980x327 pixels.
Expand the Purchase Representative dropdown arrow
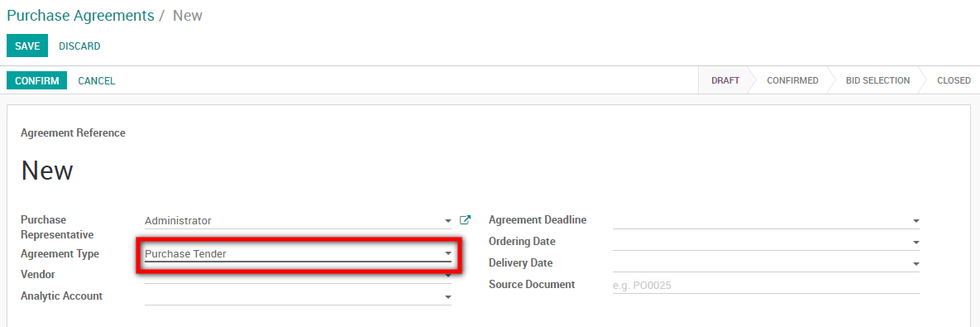tap(447, 221)
